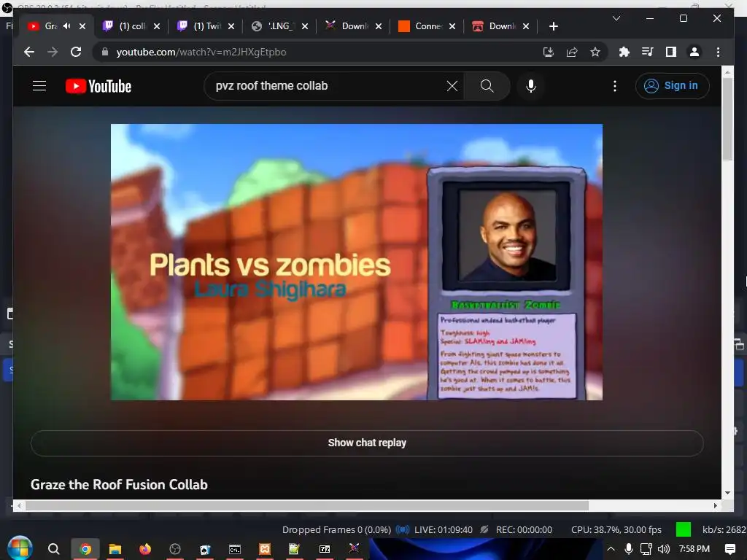Open Firefox from the taskbar
Viewport: 747px width, 560px height.
145,549
